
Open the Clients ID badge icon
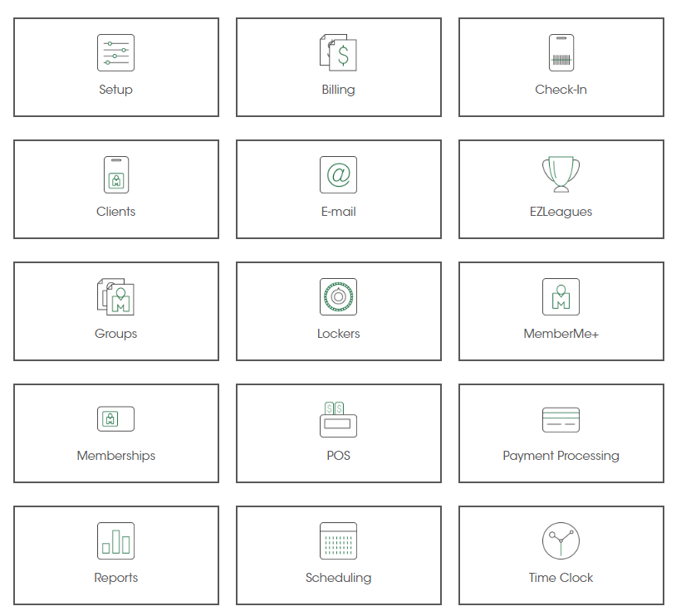point(115,174)
